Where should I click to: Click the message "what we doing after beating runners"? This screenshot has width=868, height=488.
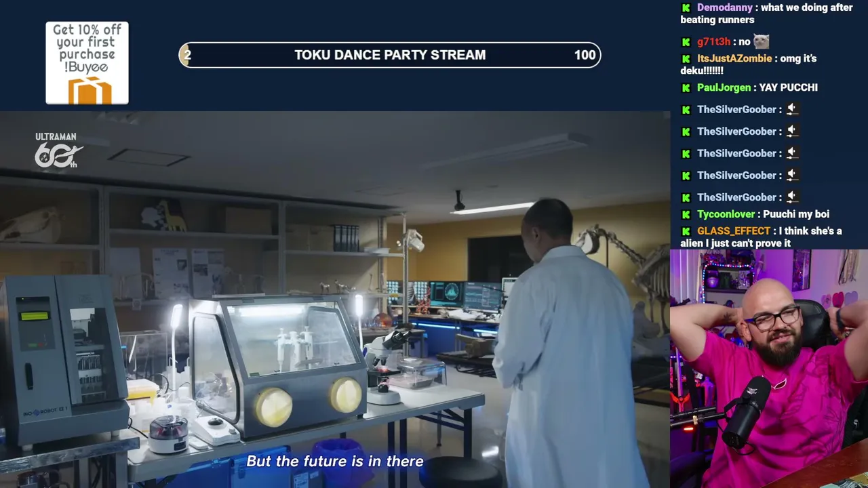click(x=767, y=14)
